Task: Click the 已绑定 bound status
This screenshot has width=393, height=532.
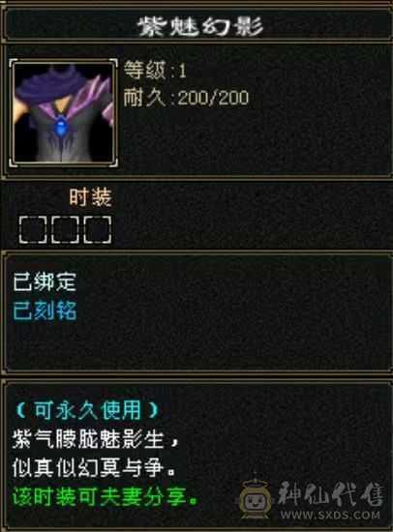Action: pyautogui.click(x=45, y=281)
